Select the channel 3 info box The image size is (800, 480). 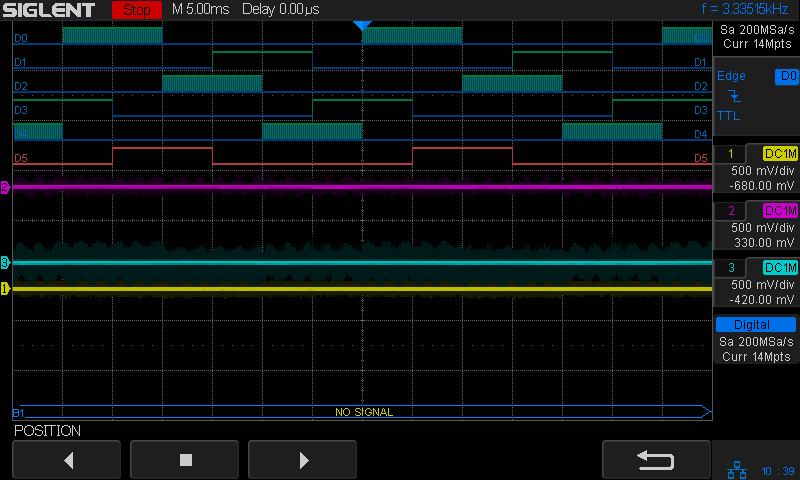pos(756,283)
